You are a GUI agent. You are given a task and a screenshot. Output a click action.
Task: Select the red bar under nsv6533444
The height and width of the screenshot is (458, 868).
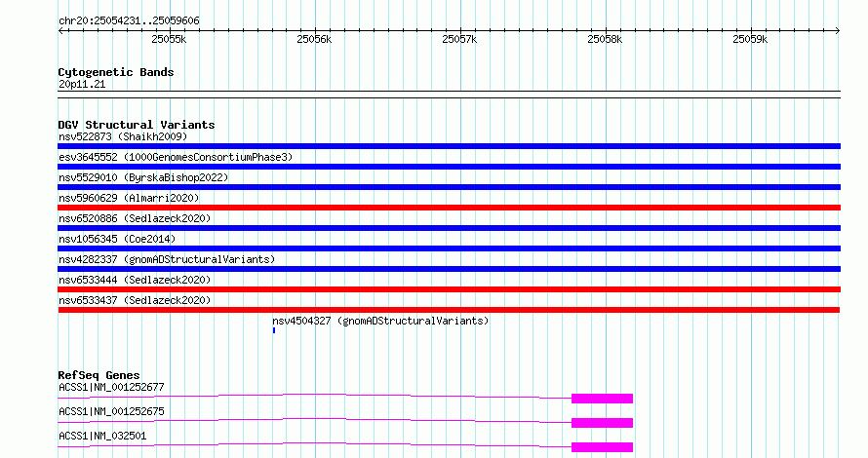449,289
